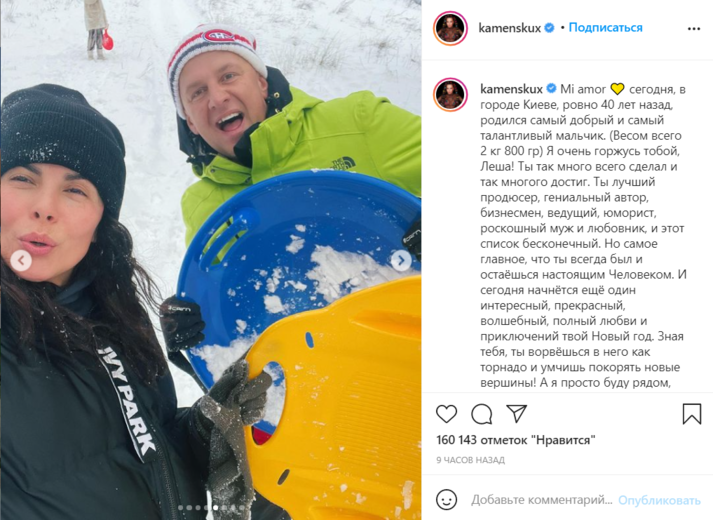Click the verified badge next to header username

pyautogui.click(x=549, y=28)
